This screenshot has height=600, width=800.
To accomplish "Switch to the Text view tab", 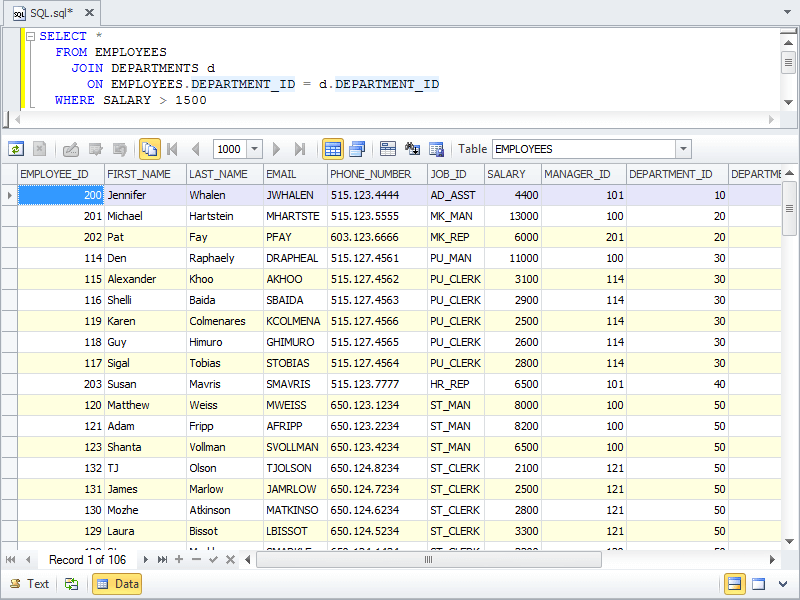I will tap(30, 584).
